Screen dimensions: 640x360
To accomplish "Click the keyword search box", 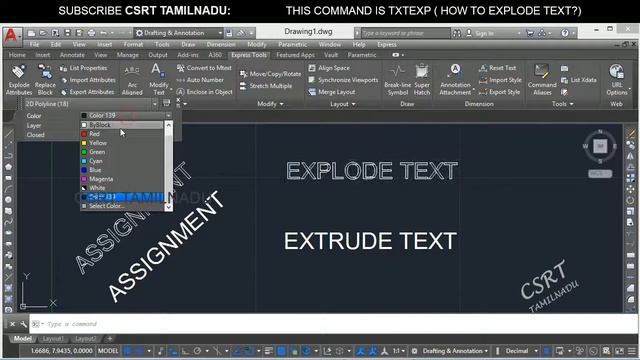I will point(405,33).
